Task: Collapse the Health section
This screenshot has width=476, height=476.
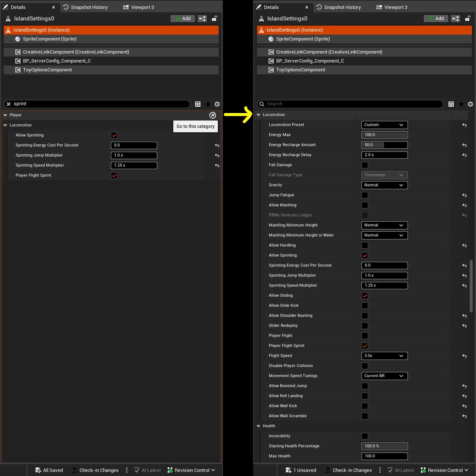Action: (x=259, y=426)
